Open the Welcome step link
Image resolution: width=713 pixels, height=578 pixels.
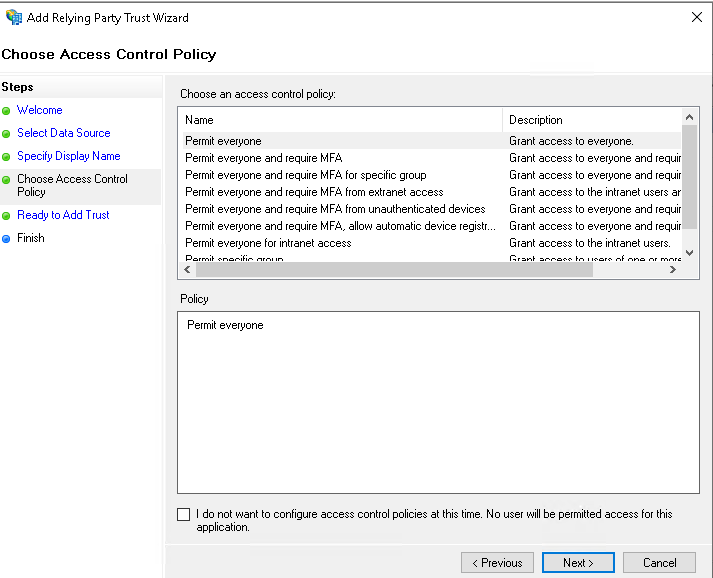(39, 110)
